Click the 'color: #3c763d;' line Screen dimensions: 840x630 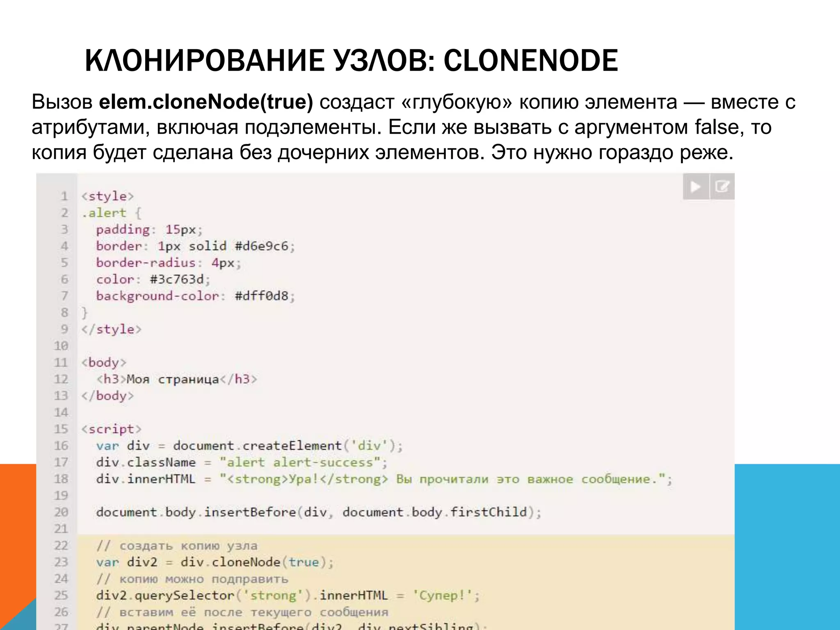tap(153, 279)
